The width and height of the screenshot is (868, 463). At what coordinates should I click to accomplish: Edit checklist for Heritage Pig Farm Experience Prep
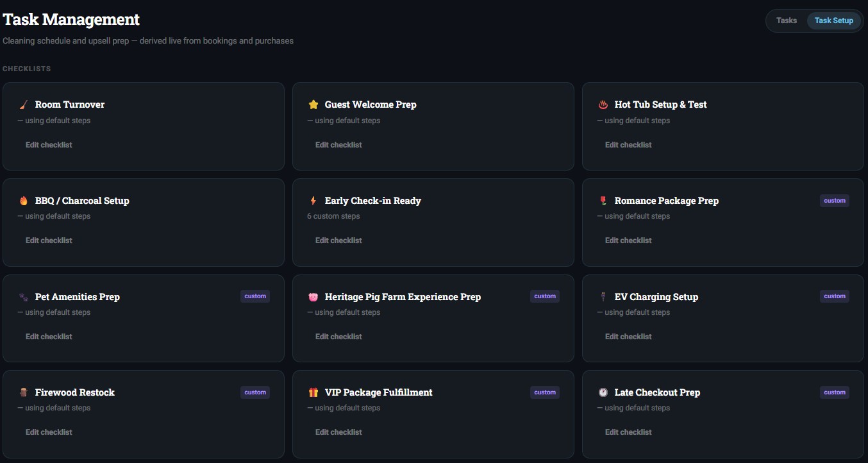(x=338, y=337)
